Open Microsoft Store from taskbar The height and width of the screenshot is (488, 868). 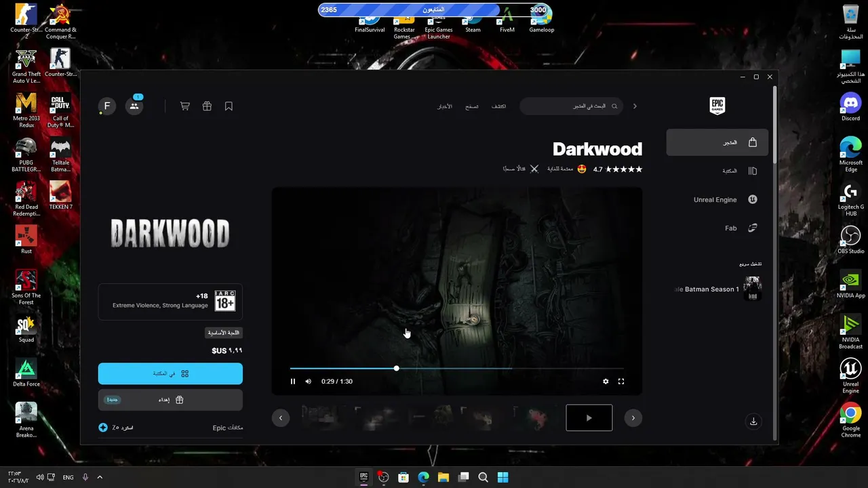[x=403, y=477]
